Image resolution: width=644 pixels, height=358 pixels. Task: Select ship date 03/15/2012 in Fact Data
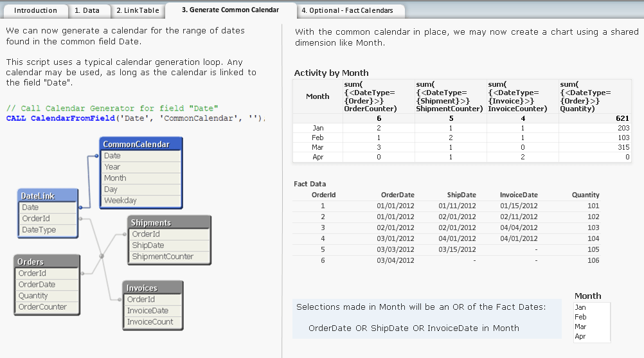point(457,249)
